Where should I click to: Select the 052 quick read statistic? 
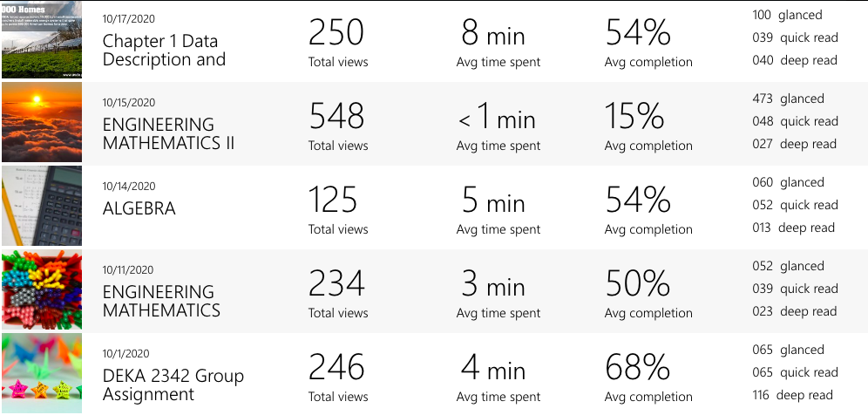795,205
